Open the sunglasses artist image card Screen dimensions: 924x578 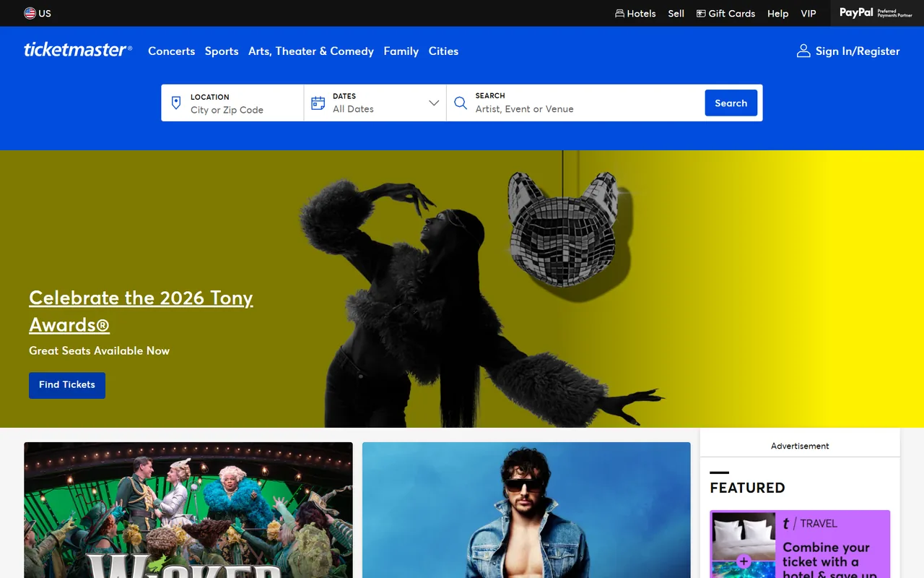click(x=526, y=510)
